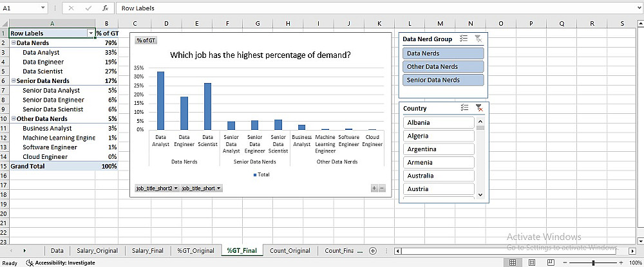Expand entire field plus button on chart
Screen dimensions: 644x267
(374, 188)
